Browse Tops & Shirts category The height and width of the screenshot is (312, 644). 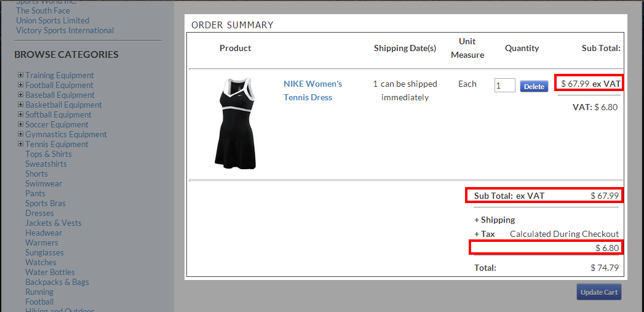49,154
